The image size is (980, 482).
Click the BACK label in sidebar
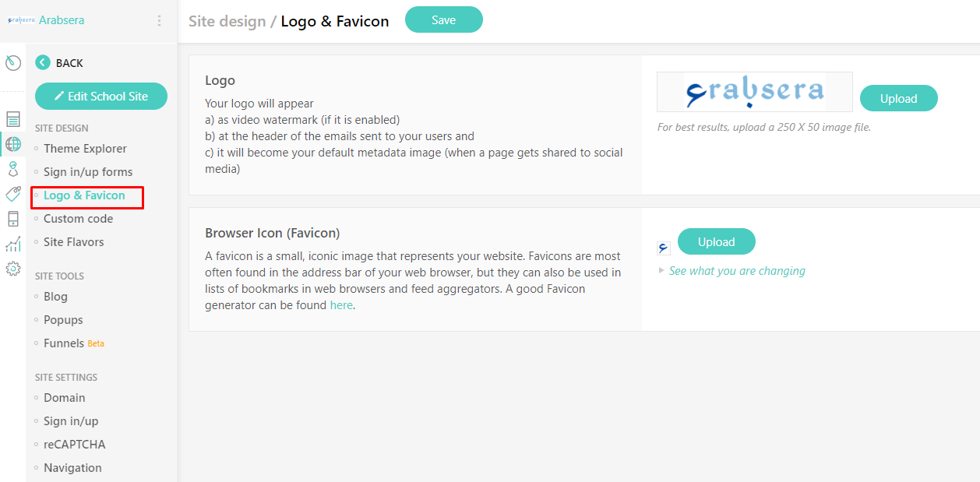click(69, 63)
